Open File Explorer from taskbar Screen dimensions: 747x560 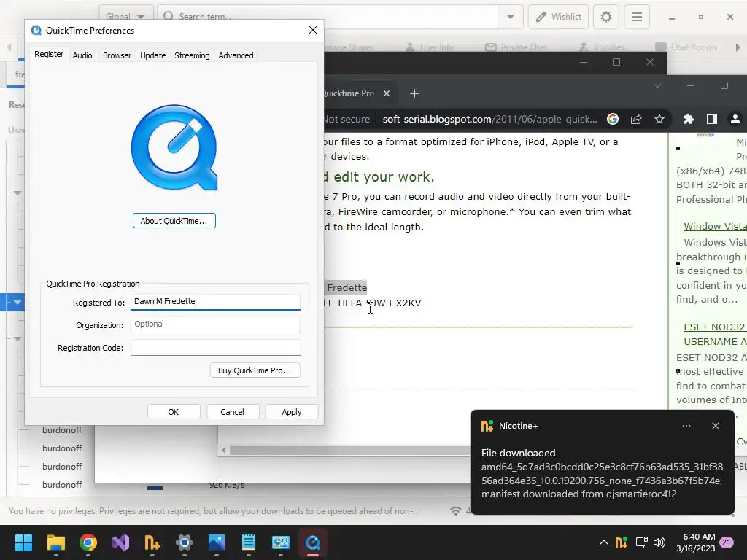pos(55,542)
